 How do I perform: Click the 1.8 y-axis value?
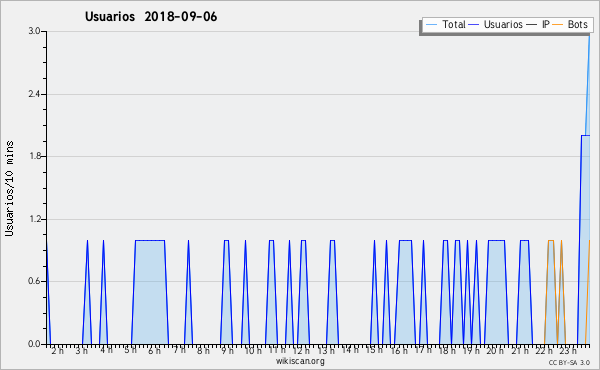tap(35, 156)
